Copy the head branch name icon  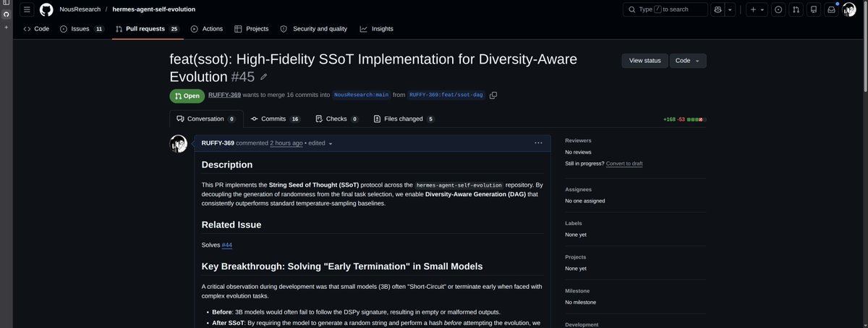click(x=493, y=95)
